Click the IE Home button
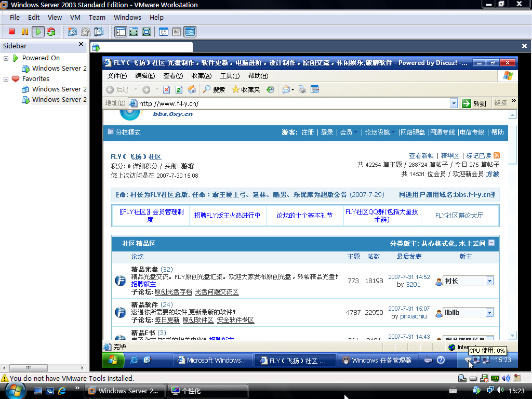Screen dimensions: 532x399 (x=192, y=89)
